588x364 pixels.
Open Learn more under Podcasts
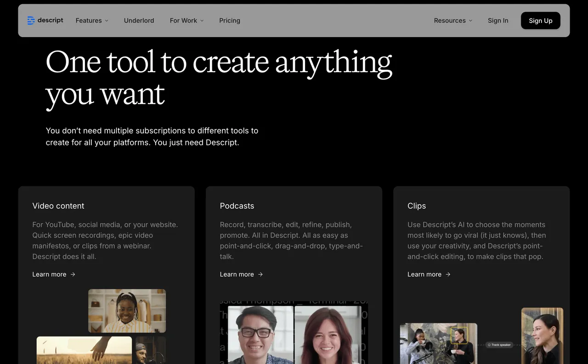(x=237, y=274)
